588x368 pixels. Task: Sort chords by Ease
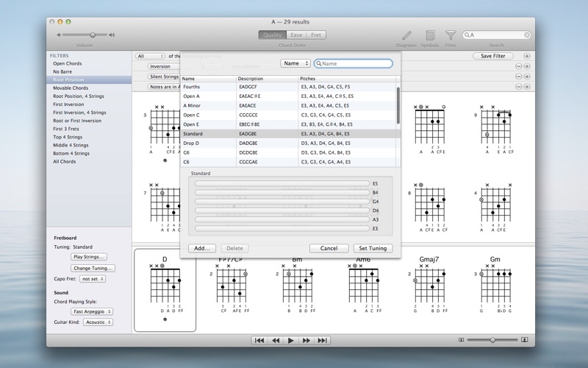point(296,35)
